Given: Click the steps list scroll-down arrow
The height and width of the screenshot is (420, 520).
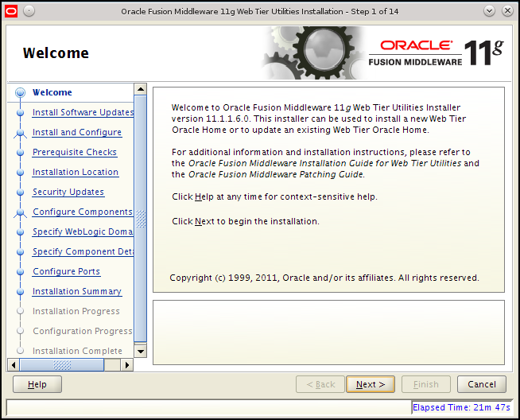Looking at the screenshot, I should (x=141, y=352).
